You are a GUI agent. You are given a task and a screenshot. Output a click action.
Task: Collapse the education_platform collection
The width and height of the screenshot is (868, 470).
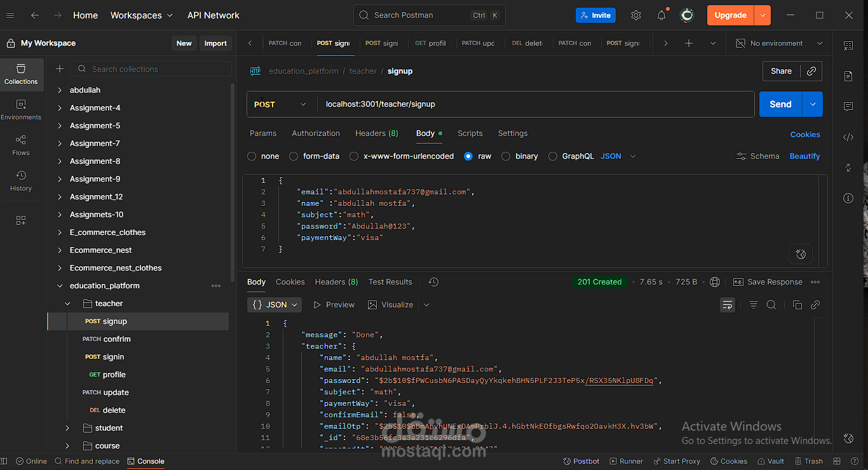coord(60,286)
